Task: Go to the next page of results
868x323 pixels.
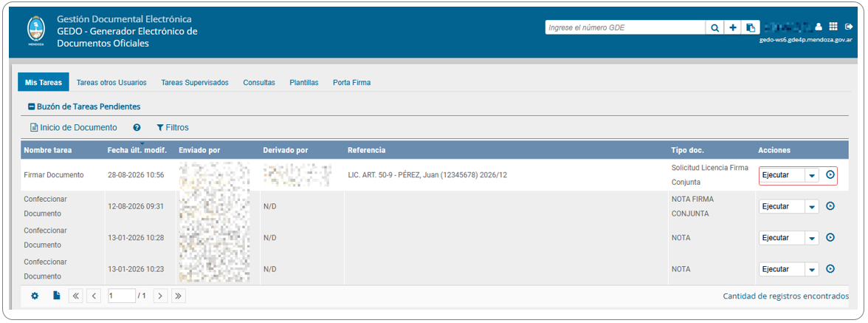Action: tap(160, 296)
